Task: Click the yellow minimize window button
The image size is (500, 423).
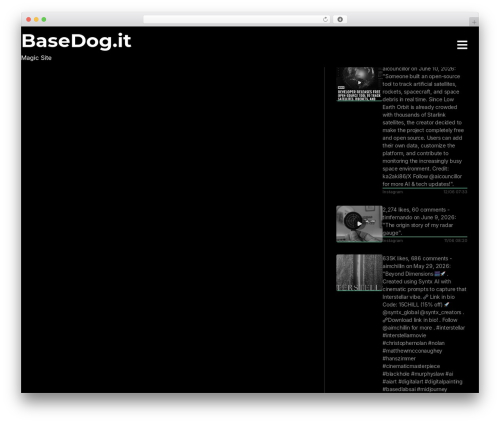Action: [36, 19]
